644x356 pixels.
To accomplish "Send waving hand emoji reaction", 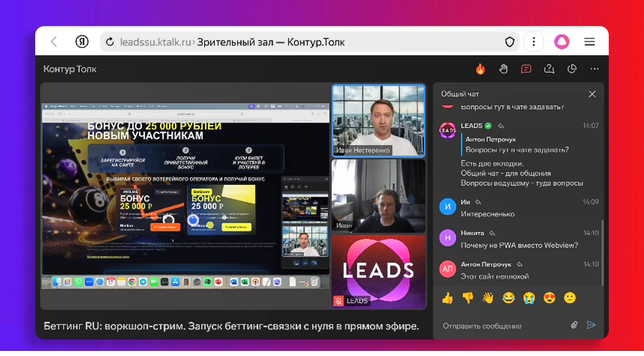I will [x=488, y=298].
